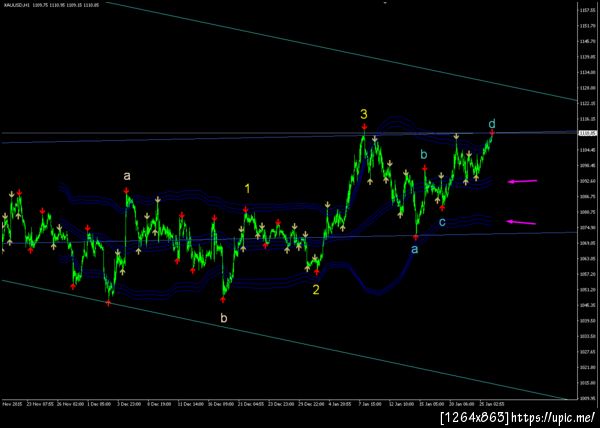Click the 11 Dec 14:00 time label
The image size is (600, 428).
coord(190,404)
